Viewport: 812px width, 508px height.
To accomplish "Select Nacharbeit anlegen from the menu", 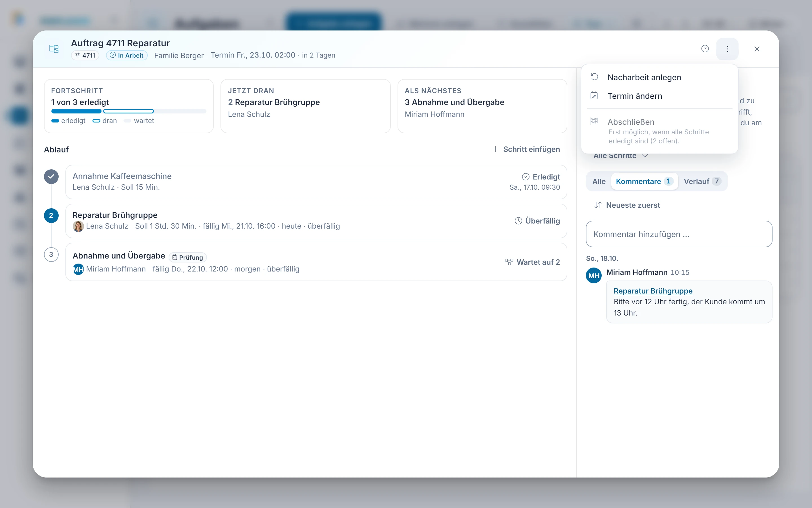I will point(659,77).
